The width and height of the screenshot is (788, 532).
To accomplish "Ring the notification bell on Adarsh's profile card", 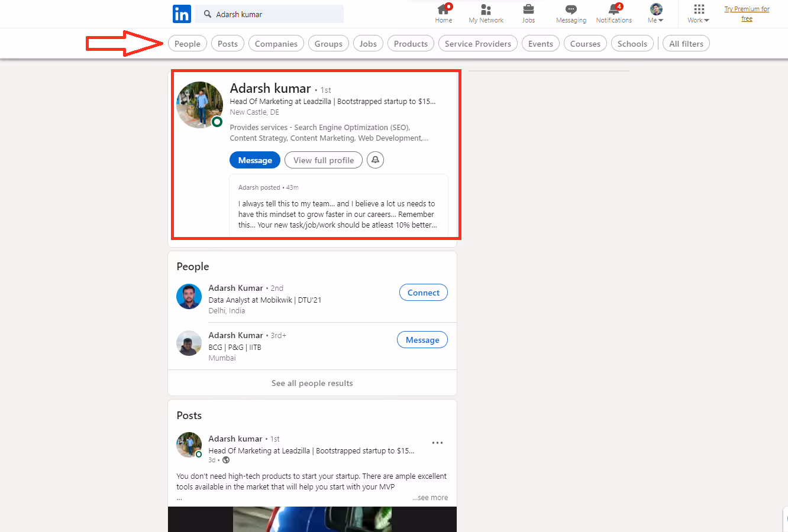I will click(375, 160).
